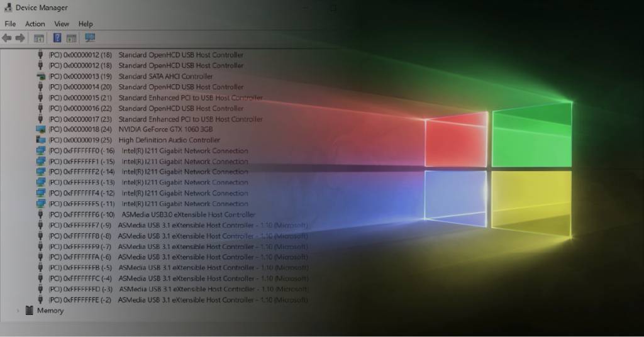
Task: Click the network icon beside 0xFFFFFFF4 (-12)
Action: coord(41,193)
